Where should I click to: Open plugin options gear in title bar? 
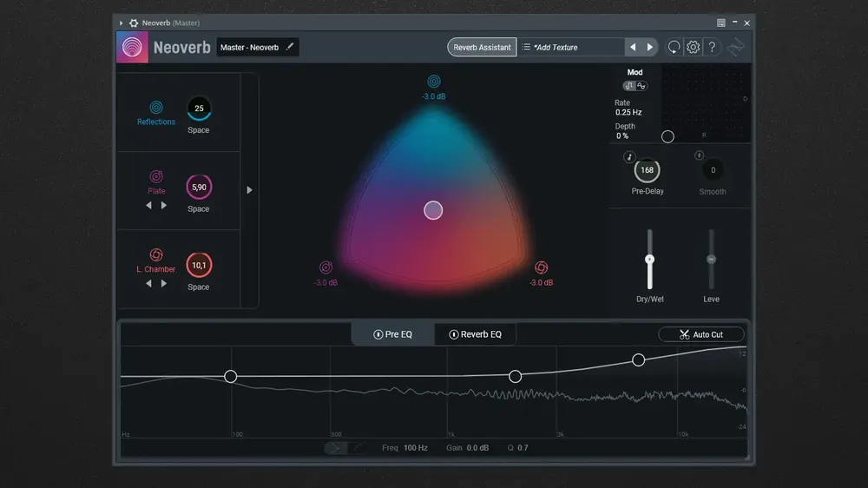pyautogui.click(x=134, y=23)
